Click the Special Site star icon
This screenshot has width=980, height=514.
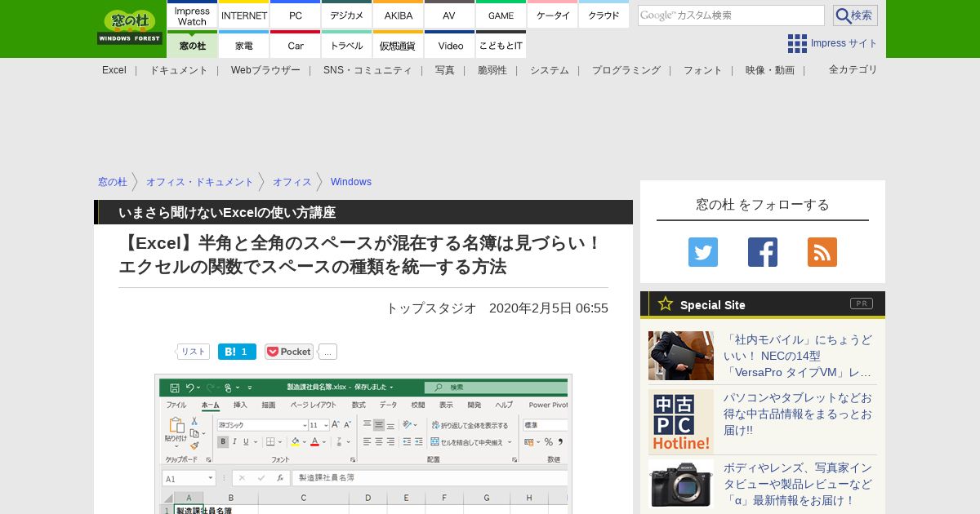[x=666, y=304]
